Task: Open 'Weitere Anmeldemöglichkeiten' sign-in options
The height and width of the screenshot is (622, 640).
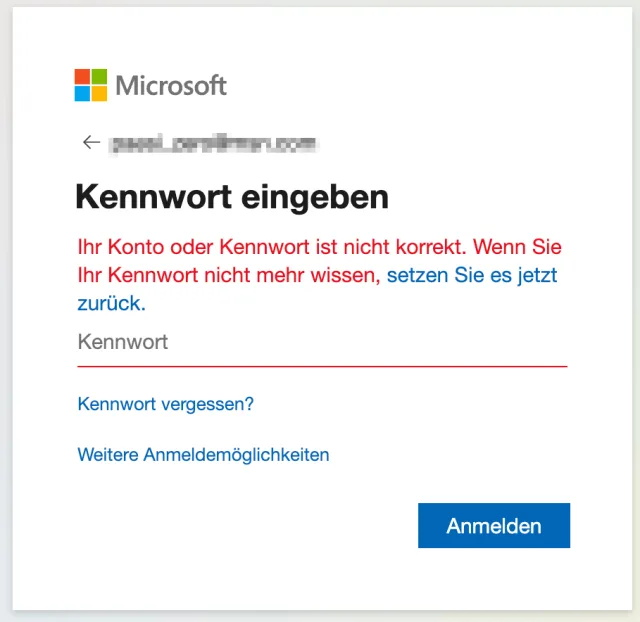Action: tap(203, 455)
